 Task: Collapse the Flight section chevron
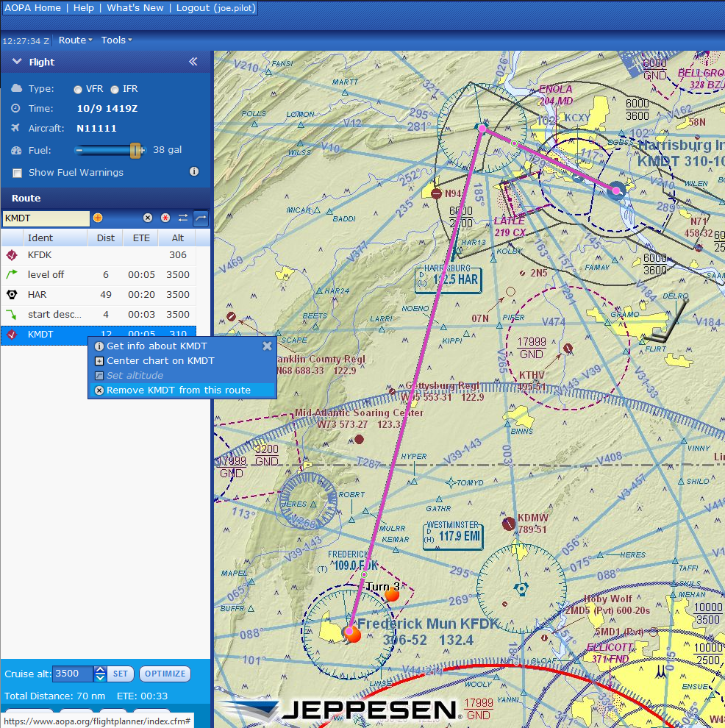pyautogui.click(x=17, y=61)
